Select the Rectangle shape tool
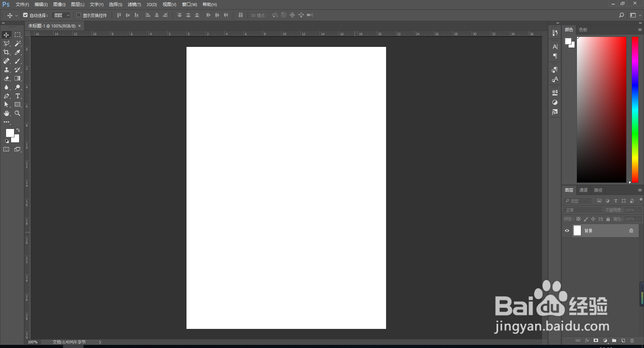This screenshot has width=644, height=348. pos(17,105)
